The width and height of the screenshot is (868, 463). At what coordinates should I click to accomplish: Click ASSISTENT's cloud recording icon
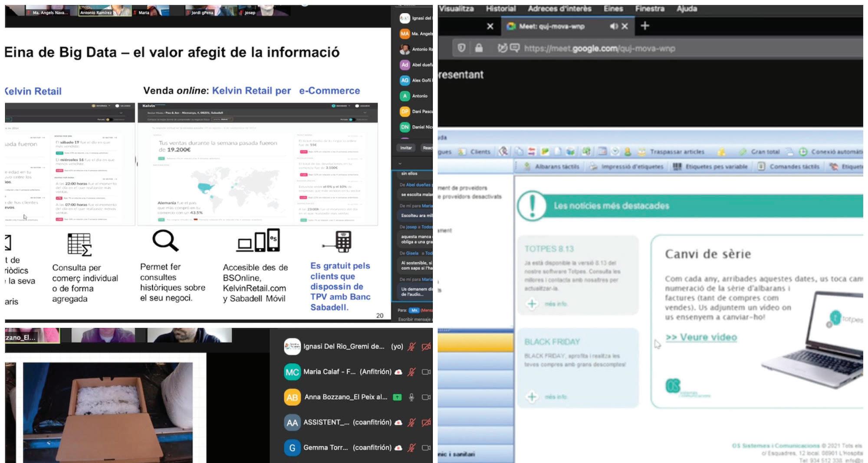pos(398,422)
